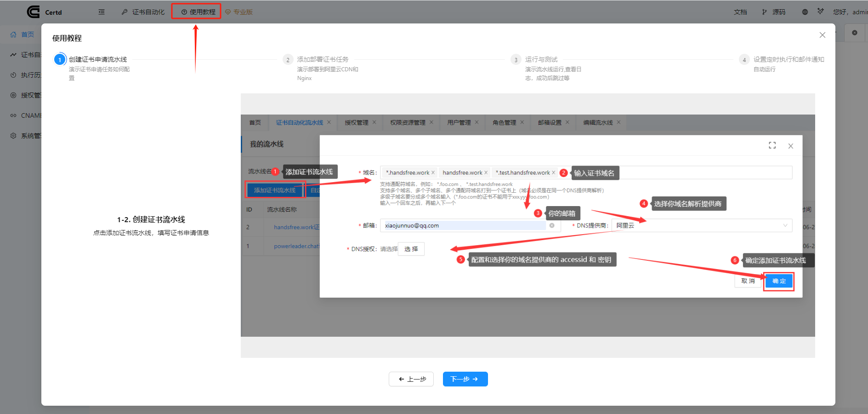
Task: Click the Certd logo icon
Action: pyautogui.click(x=33, y=12)
